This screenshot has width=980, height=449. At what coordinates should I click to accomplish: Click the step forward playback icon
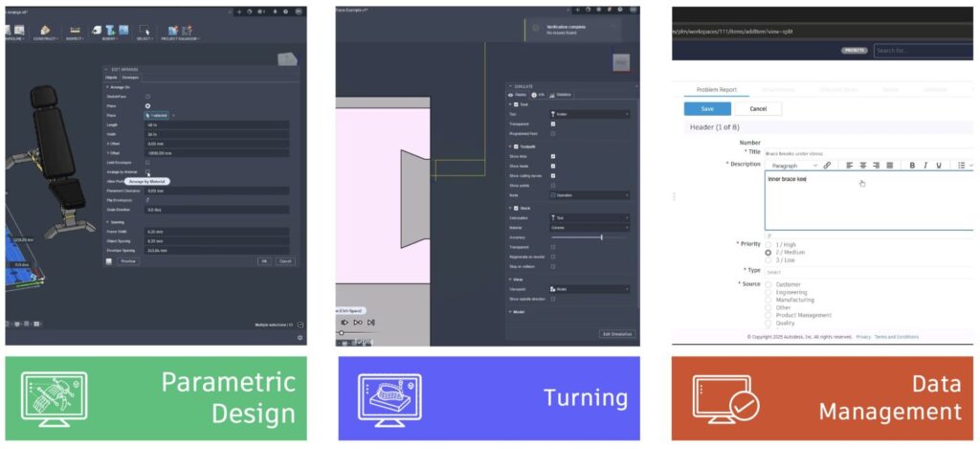[345, 322]
